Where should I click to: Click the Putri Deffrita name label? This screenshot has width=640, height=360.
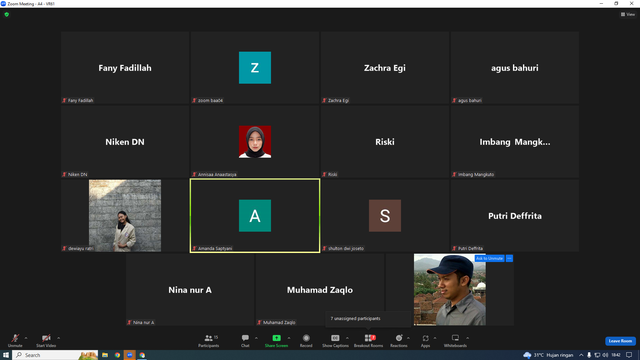[x=470, y=248]
